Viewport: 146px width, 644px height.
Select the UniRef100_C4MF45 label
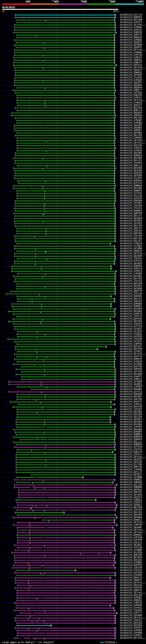pos(131,525)
